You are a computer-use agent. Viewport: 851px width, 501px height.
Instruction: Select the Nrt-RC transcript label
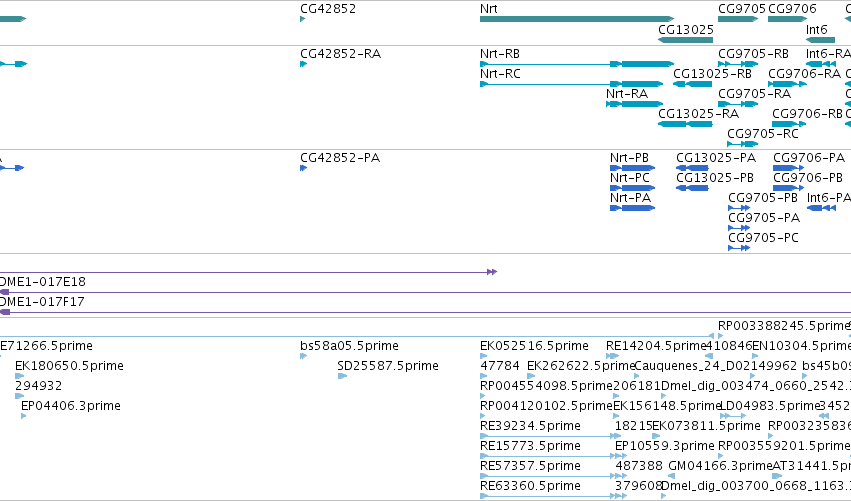(x=500, y=74)
